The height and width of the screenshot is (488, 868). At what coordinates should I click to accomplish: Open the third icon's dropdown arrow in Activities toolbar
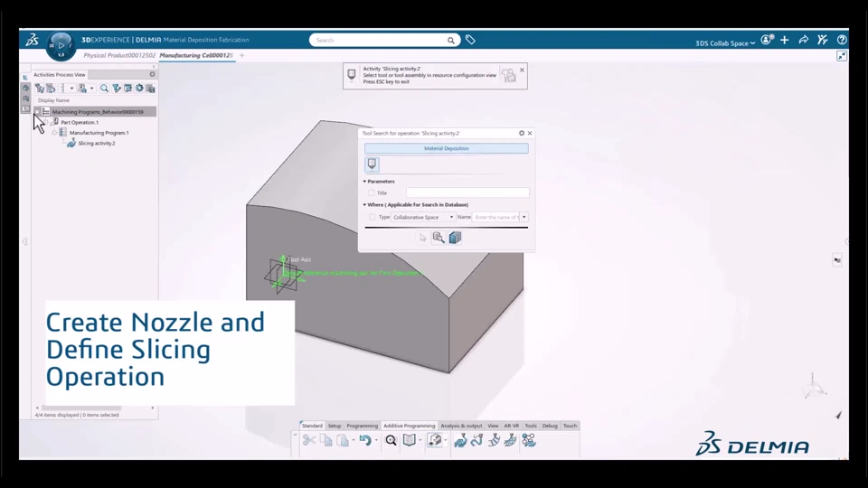71,89
